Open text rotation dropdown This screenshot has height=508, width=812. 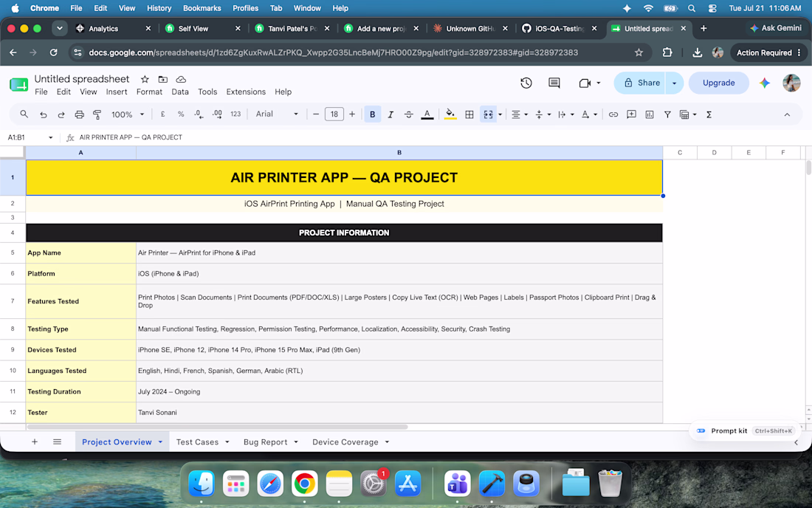point(589,114)
